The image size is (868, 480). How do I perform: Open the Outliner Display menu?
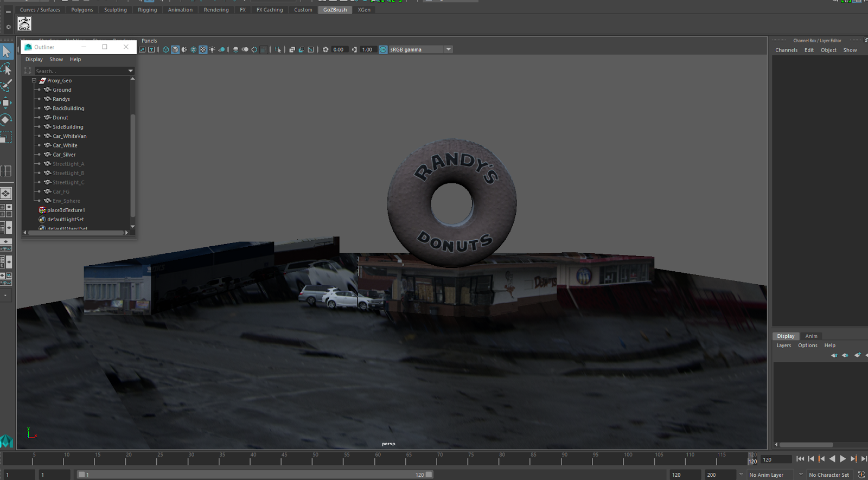34,60
